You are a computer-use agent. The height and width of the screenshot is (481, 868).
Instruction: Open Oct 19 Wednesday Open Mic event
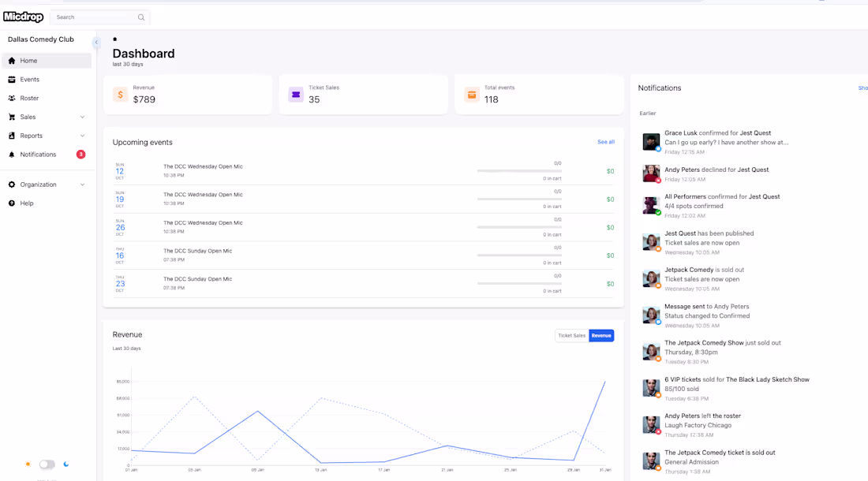(364, 199)
